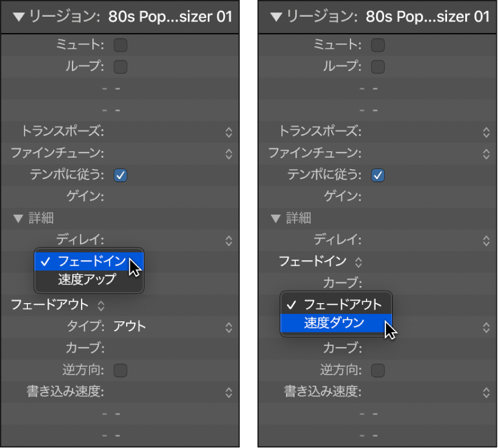Click カーブ field under フェードイン in right panel
Screen dimensions: 498x448
pyautogui.click(x=430, y=283)
